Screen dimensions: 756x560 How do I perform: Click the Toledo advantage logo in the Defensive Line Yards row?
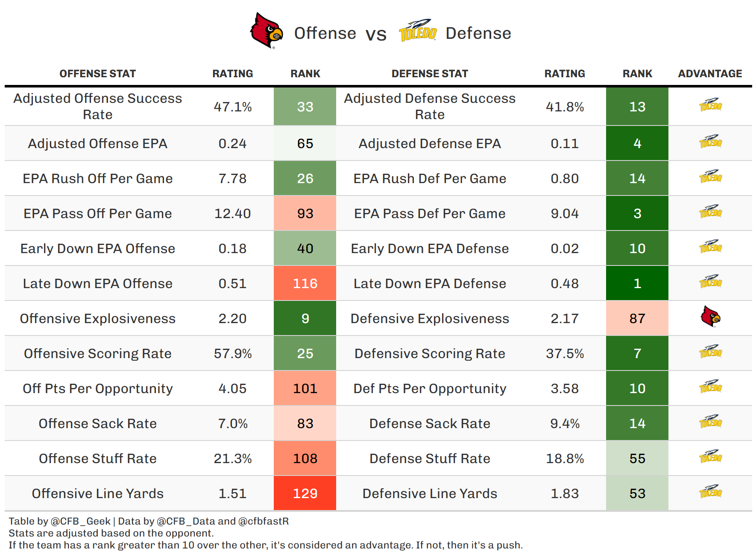point(710,491)
